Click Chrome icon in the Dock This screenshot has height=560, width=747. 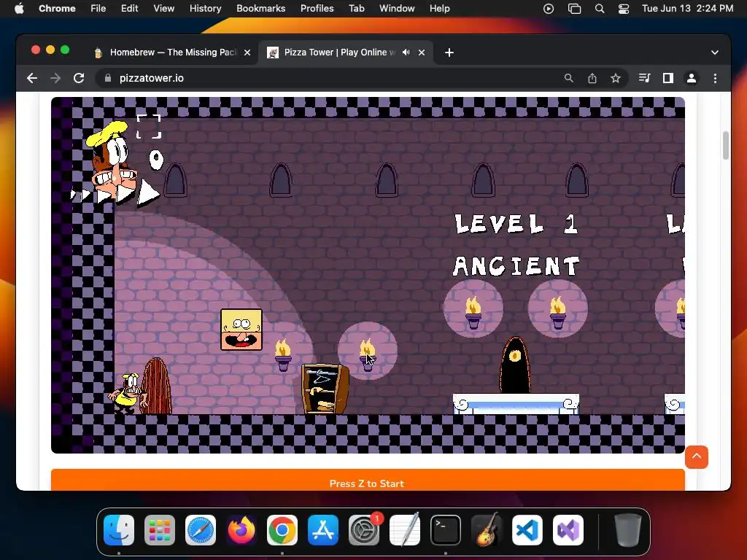click(282, 530)
